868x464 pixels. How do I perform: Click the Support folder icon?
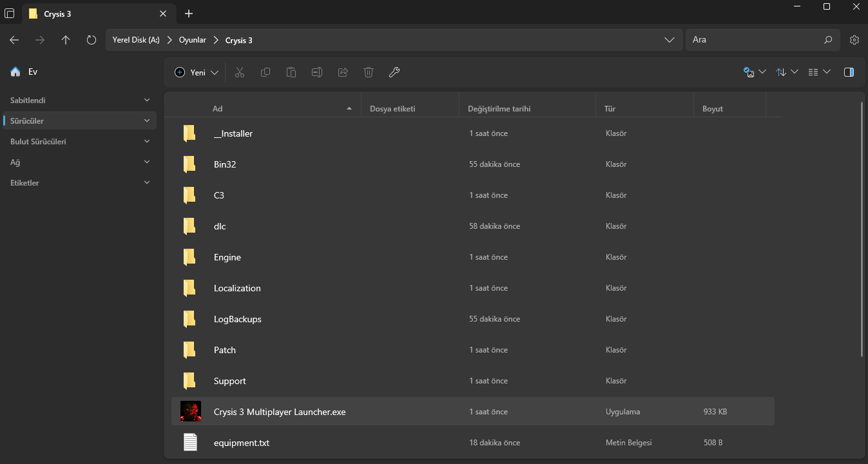189,381
